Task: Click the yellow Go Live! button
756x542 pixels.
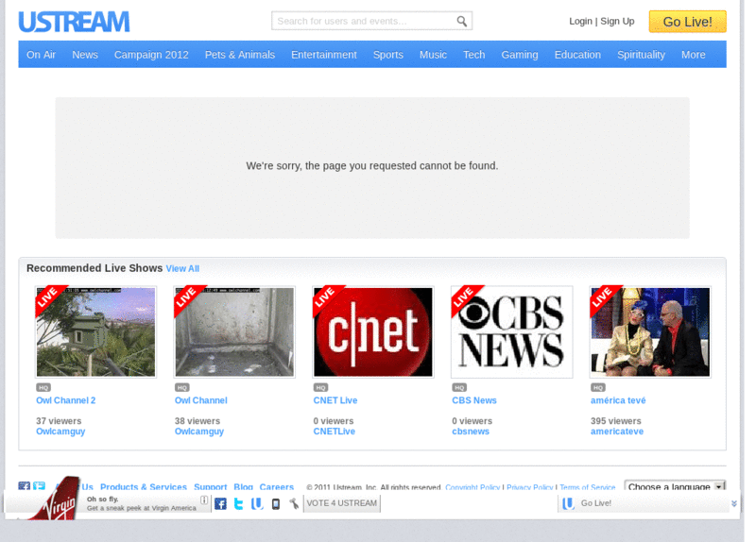Action: (688, 22)
